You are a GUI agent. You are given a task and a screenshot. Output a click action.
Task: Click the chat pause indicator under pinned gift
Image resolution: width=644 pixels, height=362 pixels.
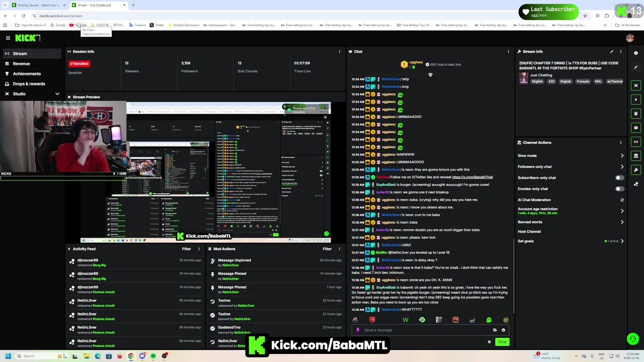tap(430, 75)
